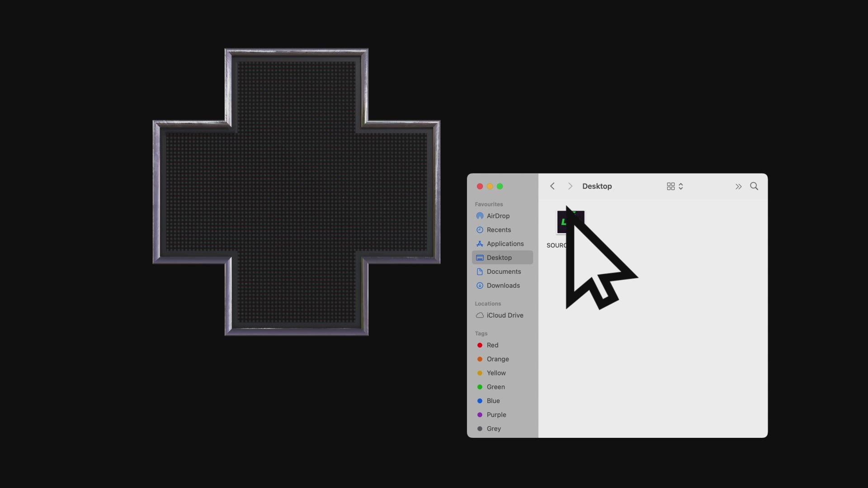Pick the Blue tag
This screenshot has width=868, height=488.
pos(493,401)
